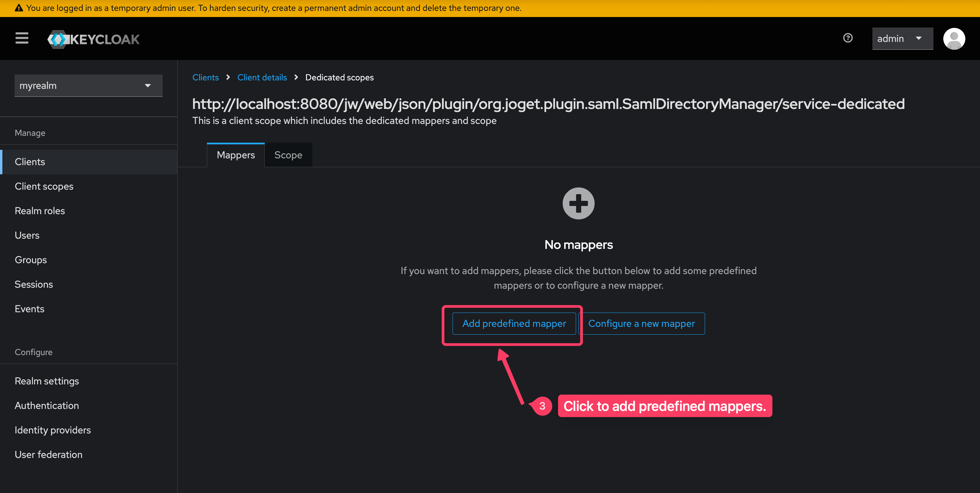The image size is (980, 493).
Task: Follow the Clients breadcrumb link
Action: pyautogui.click(x=206, y=77)
